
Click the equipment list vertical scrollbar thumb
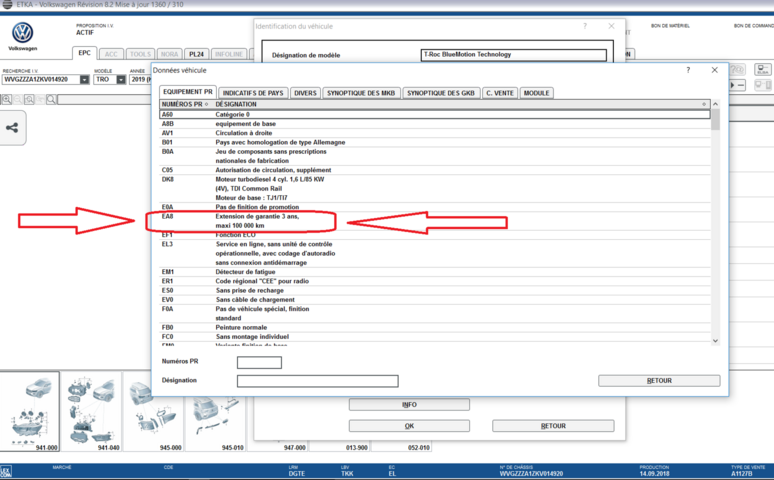(x=715, y=120)
